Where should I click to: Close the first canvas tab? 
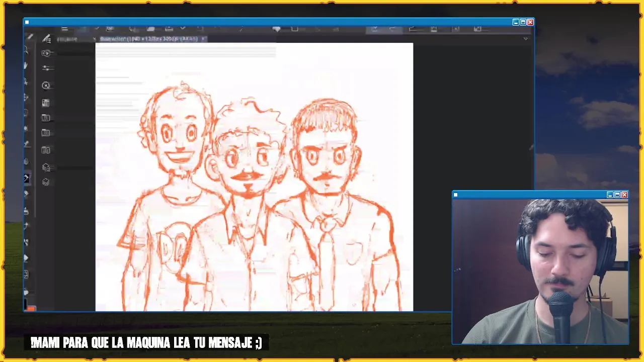point(94,39)
